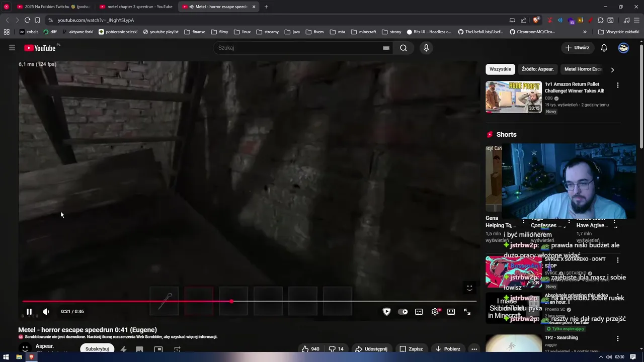This screenshot has width=644, height=362.
Task: Select the Wszystkie filter chip
Action: coord(500,69)
